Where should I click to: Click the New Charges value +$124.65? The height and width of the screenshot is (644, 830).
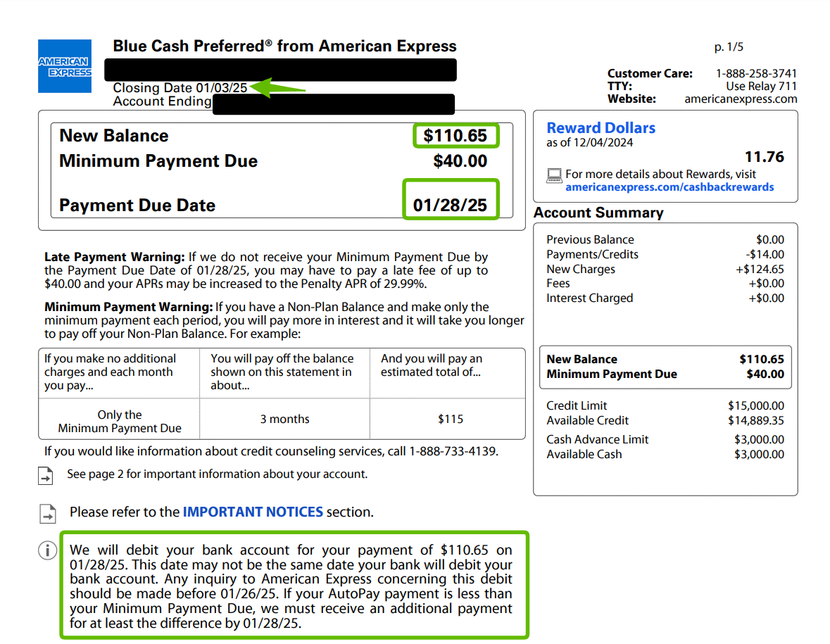760,270
